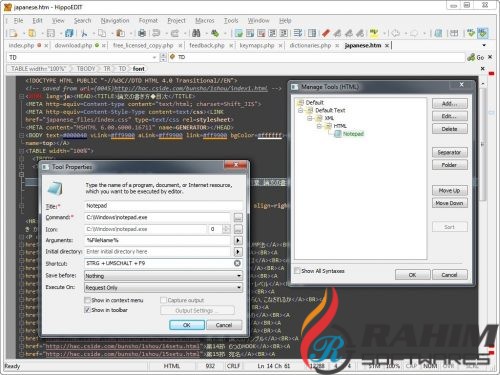The width and height of the screenshot is (500, 375).
Task: Click the Open file toolbar icon
Action: [32, 33]
